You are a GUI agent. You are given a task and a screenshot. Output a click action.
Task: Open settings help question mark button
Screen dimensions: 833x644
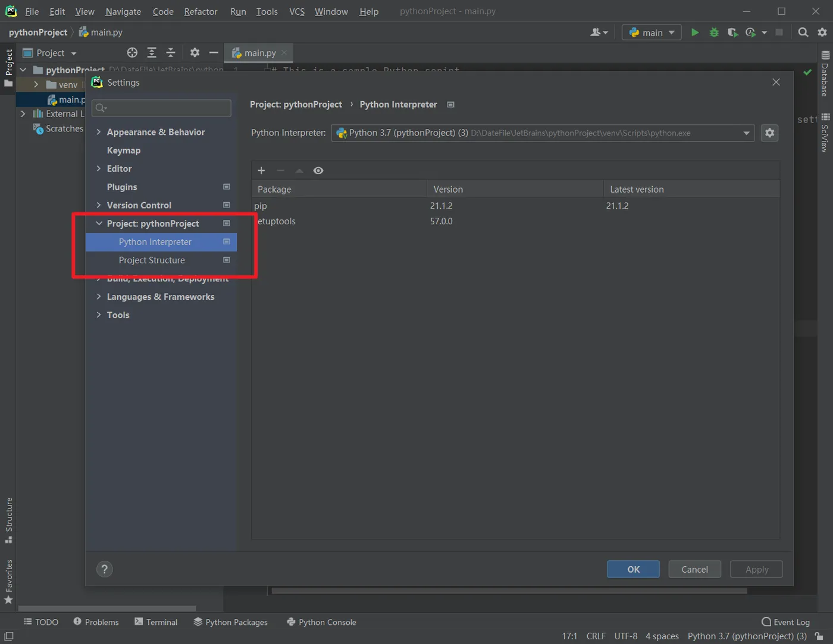[x=104, y=569]
